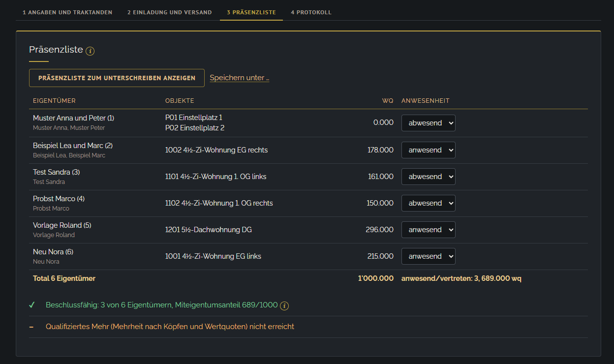614x364 pixels.
Task: Select the Präsenzliste tab
Action: tap(251, 12)
